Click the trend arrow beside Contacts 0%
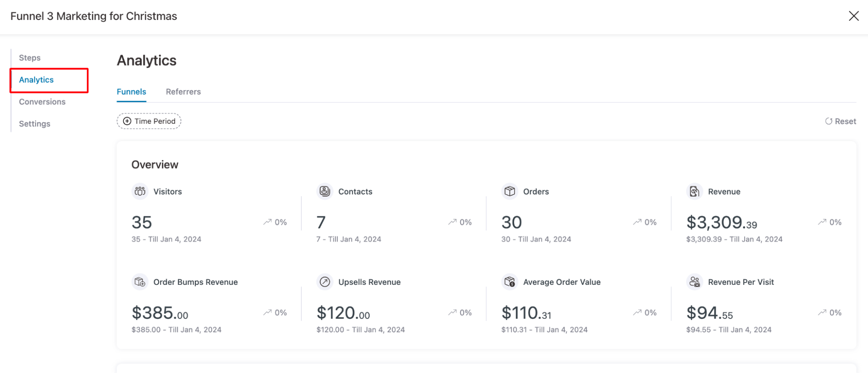Viewport: 868px width, 373px height. coord(452,222)
